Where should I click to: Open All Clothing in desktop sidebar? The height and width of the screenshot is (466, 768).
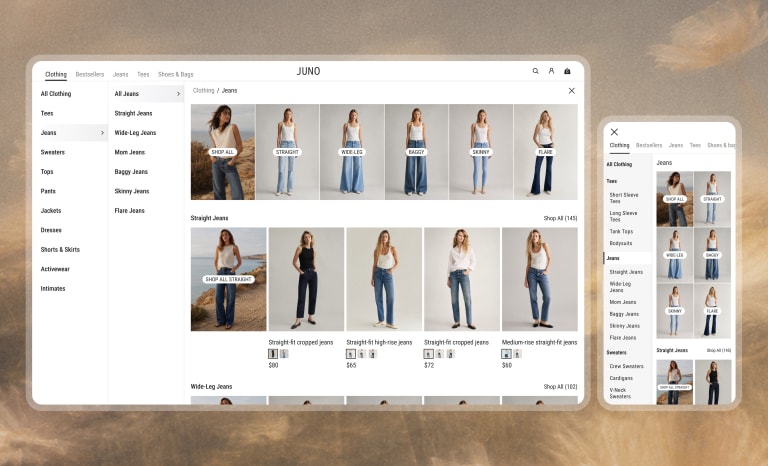(x=56, y=94)
